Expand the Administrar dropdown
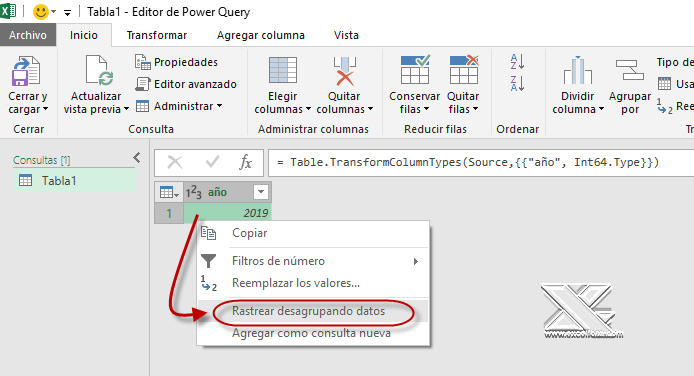The height and width of the screenshot is (376, 694). (179, 106)
